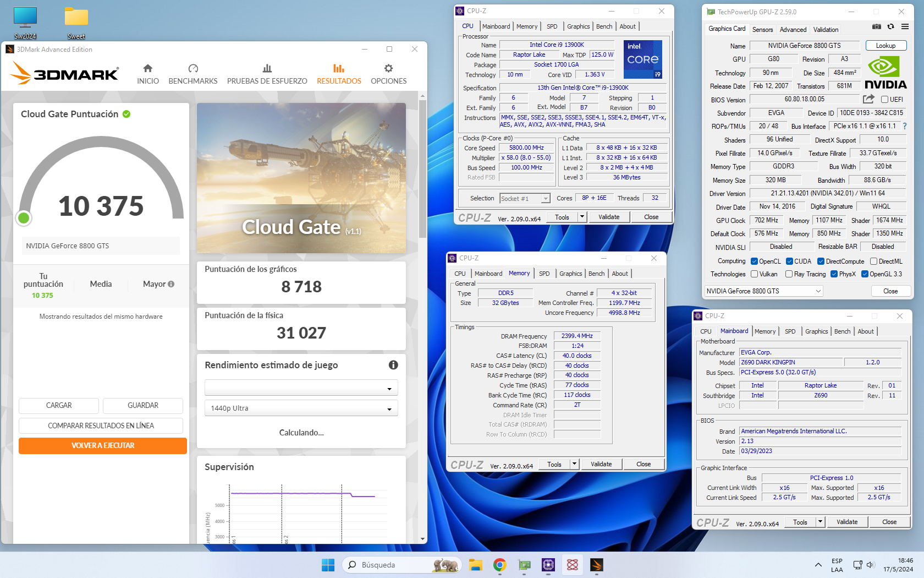Click Lookup button in GPU-Z

(x=886, y=46)
